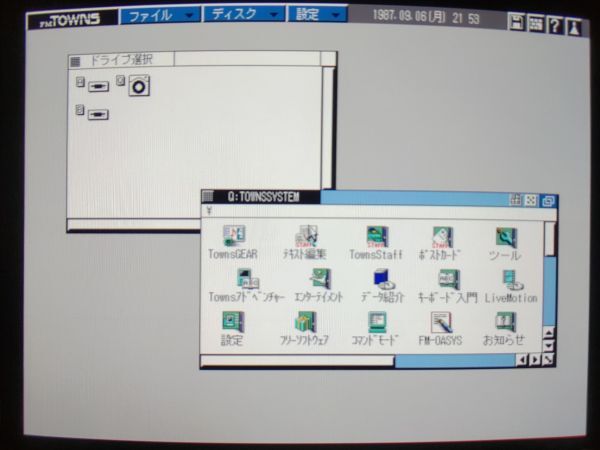Viewport: 600px width, 450px height.
Task: Open the ファイル menu
Action: (160, 16)
